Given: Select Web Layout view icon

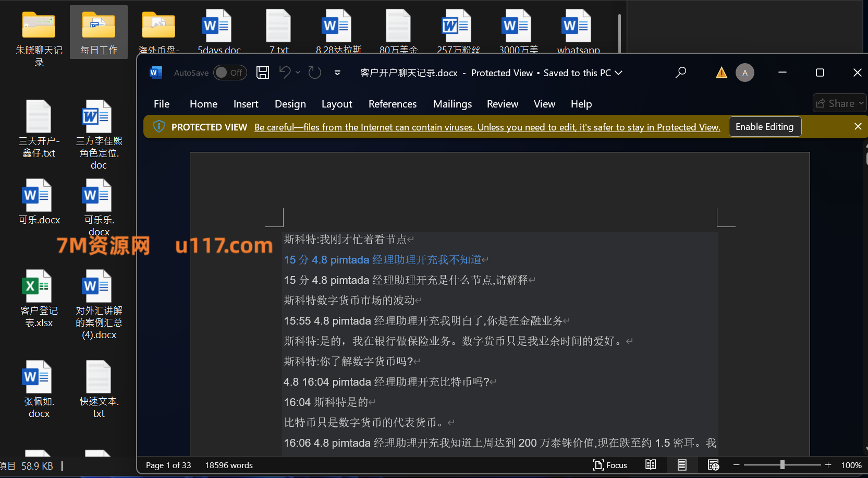Looking at the screenshot, I should (713, 465).
